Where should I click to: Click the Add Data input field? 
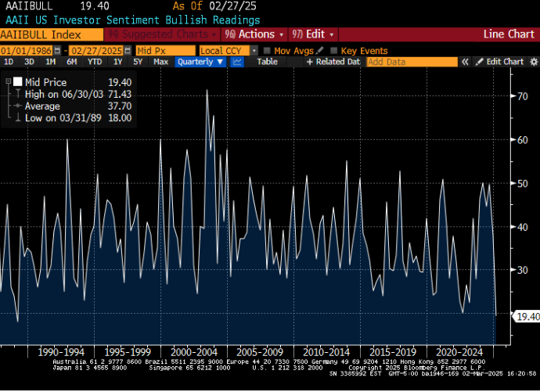click(412, 62)
